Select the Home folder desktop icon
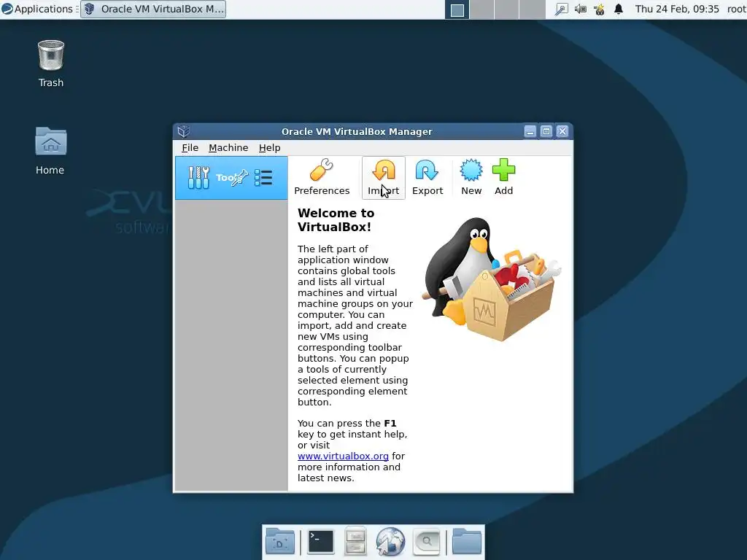The width and height of the screenshot is (747, 560). click(x=50, y=150)
